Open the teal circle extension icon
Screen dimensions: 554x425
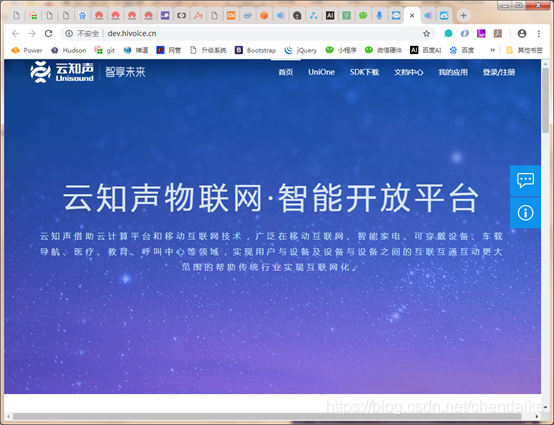coord(448,34)
